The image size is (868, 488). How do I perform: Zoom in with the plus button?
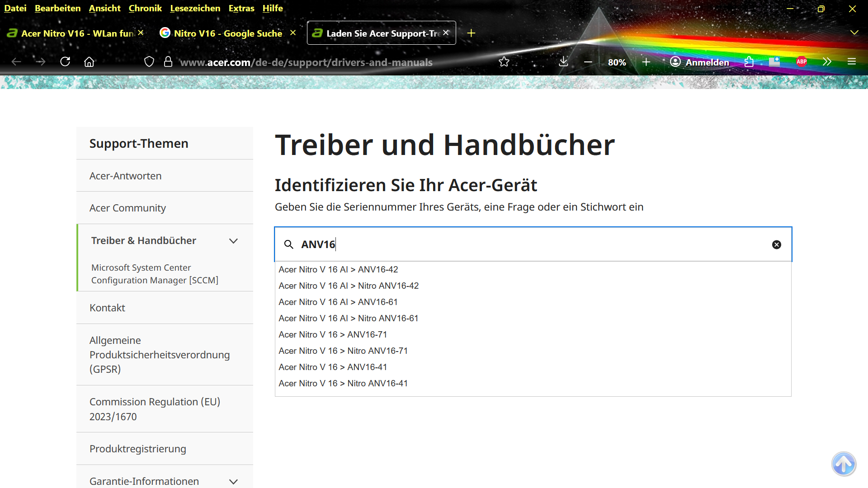646,62
